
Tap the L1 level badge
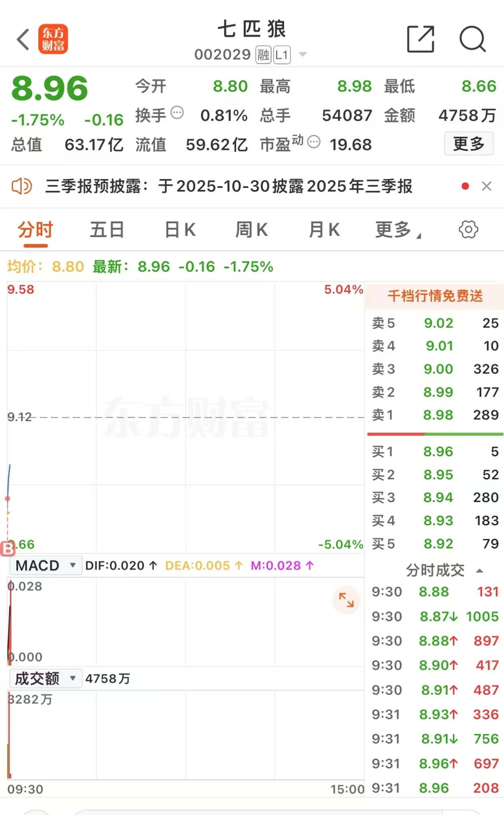282,55
